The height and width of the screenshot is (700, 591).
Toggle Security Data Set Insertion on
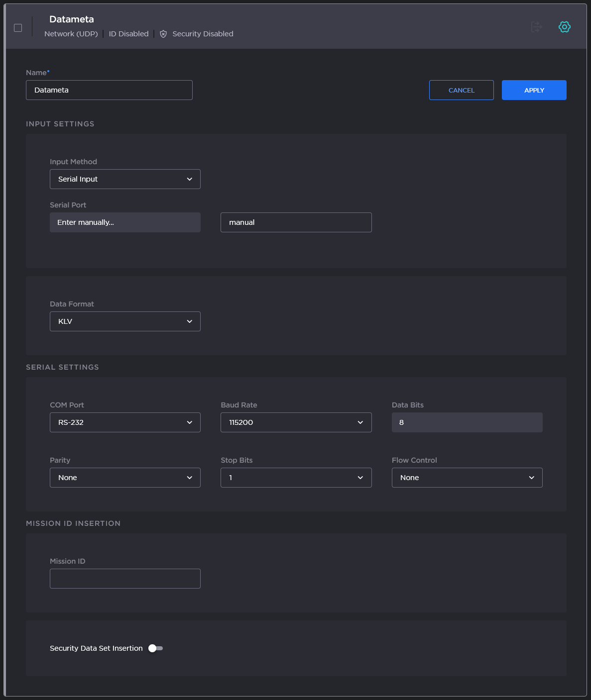[155, 648]
